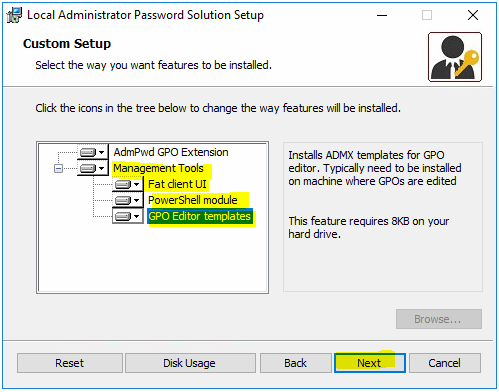
Task: Collapse the Management Tools tree node
Action: coord(58,169)
